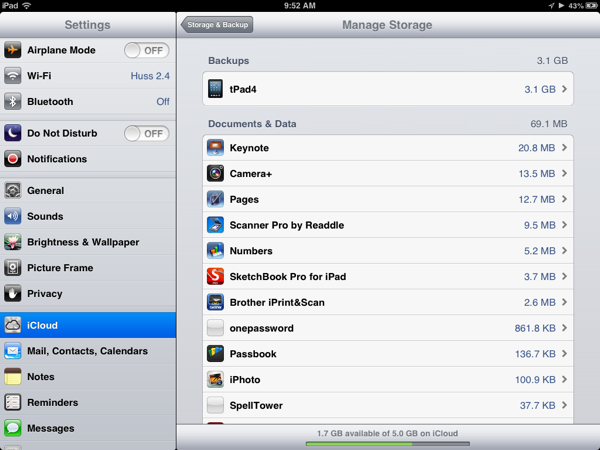Screen dimensions: 600x450
Task: Tap the Notifications red dot icon
Action: pyautogui.click(x=13, y=159)
